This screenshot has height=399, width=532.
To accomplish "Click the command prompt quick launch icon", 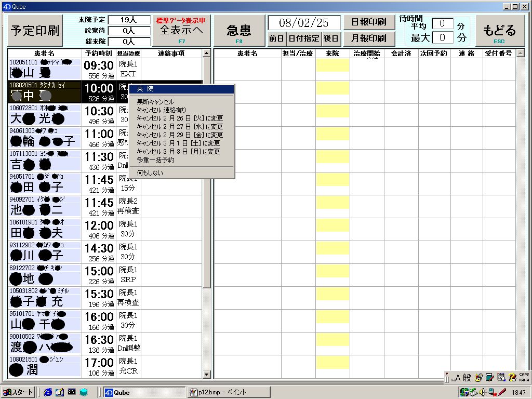I will coord(71,392).
